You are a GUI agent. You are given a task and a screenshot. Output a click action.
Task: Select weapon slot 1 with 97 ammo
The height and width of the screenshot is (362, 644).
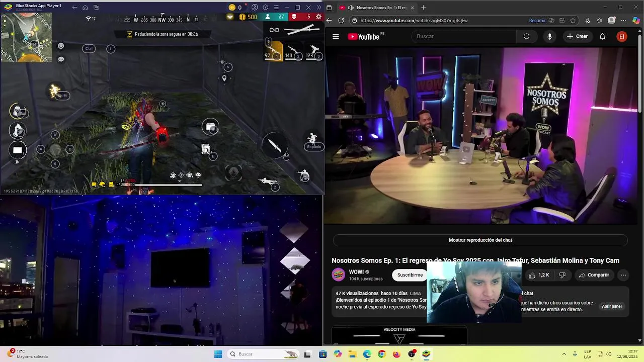[274, 51]
